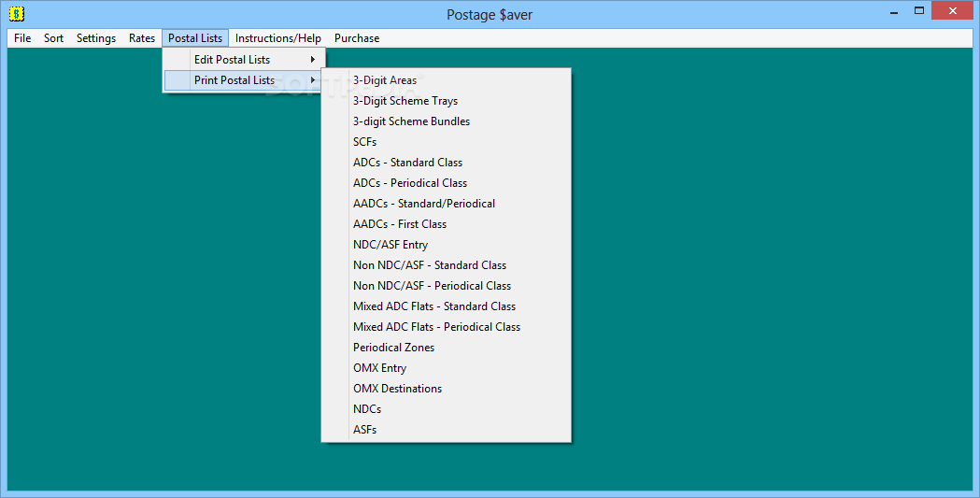
Task: Open the Instructions/Help menu
Action: tap(278, 38)
